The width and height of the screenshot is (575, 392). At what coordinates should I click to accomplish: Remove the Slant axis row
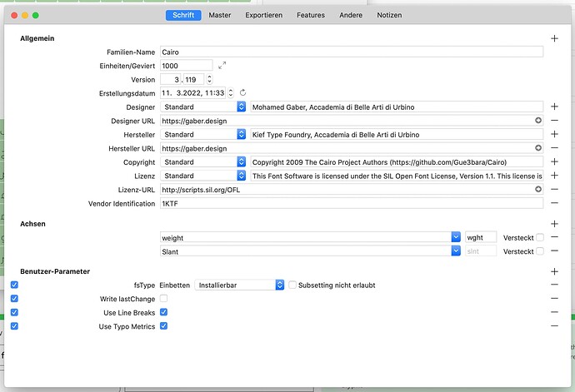[x=554, y=251]
